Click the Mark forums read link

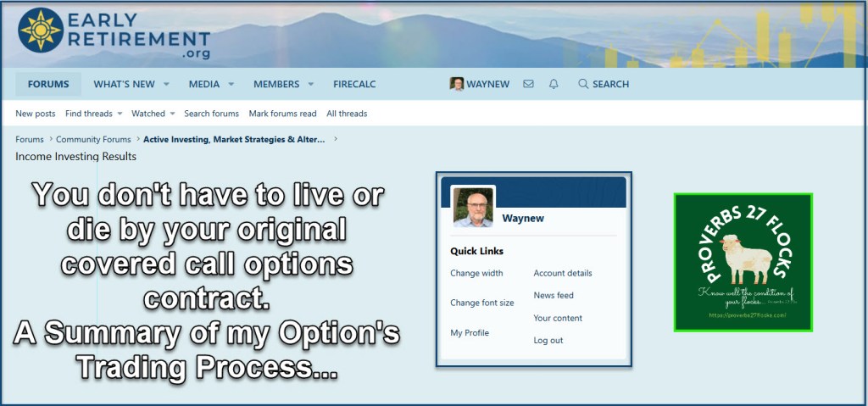pyautogui.click(x=282, y=114)
